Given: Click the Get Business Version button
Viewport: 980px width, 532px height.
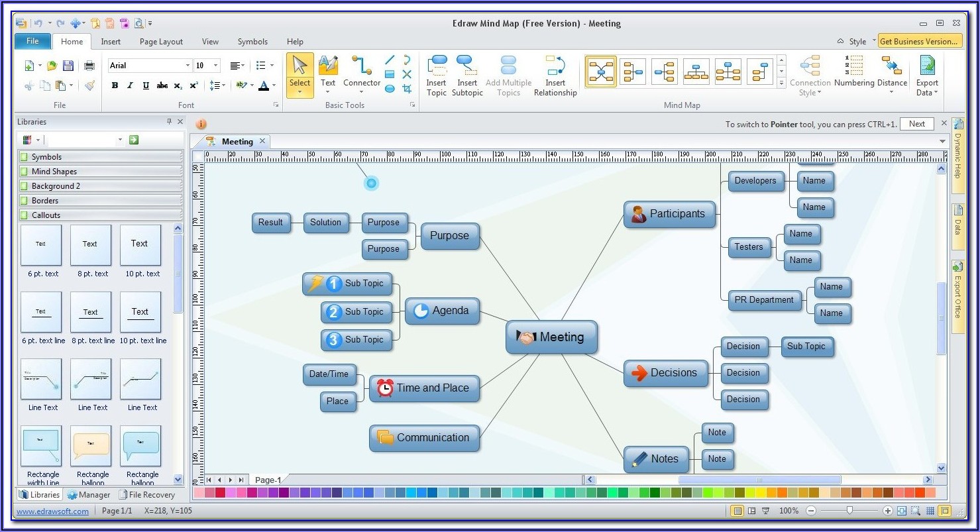Looking at the screenshot, I should tap(918, 41).
